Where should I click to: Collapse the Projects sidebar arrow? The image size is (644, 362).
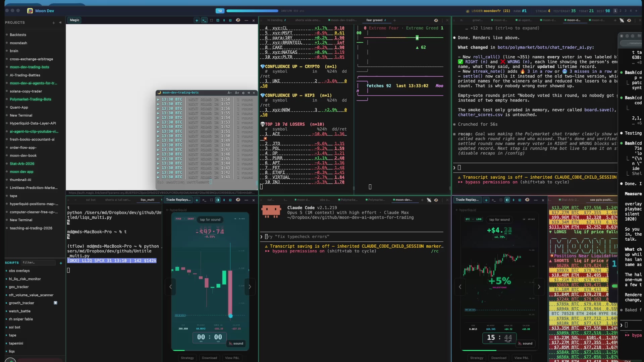point(60,22)
